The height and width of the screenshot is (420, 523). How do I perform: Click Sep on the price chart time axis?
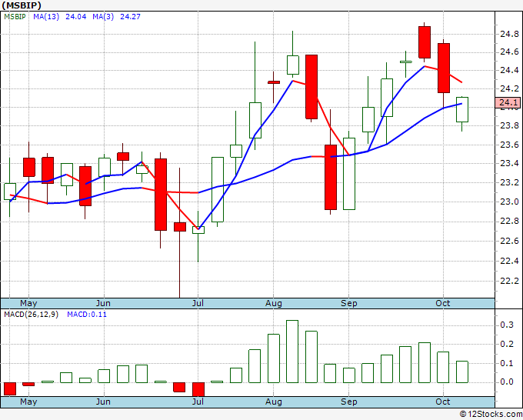[x=349, y=303]
